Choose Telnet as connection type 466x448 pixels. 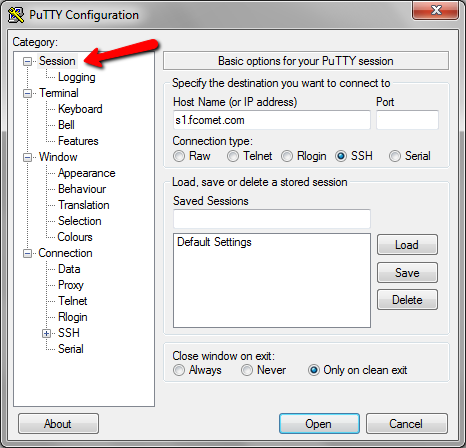pos(233,156)
